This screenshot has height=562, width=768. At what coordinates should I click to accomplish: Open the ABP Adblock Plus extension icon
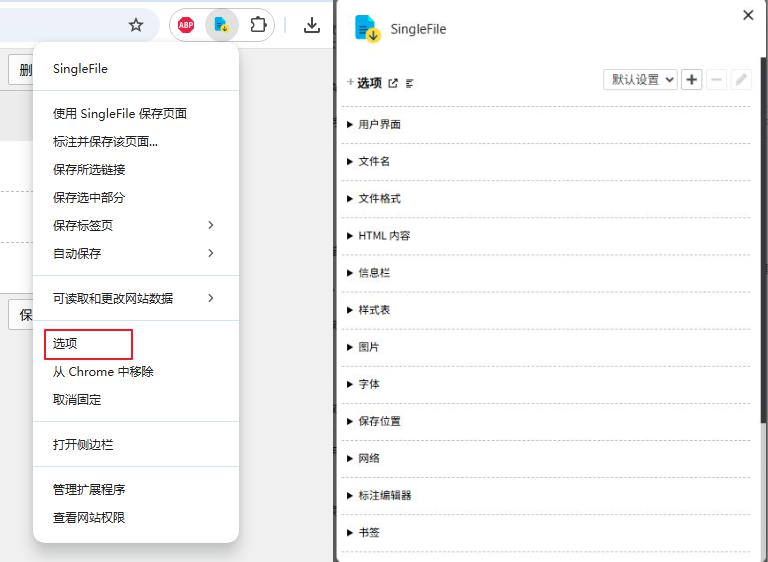186,24
